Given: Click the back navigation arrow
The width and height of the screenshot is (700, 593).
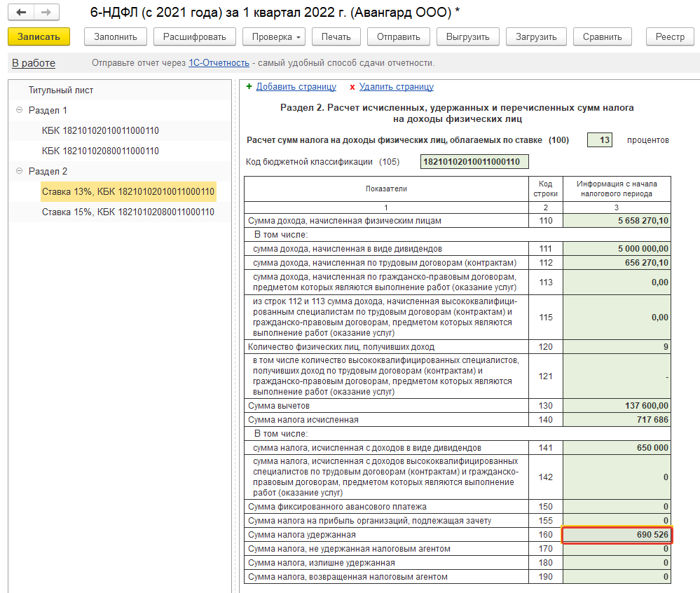Looking at the screenshot, I should (22, 13).
